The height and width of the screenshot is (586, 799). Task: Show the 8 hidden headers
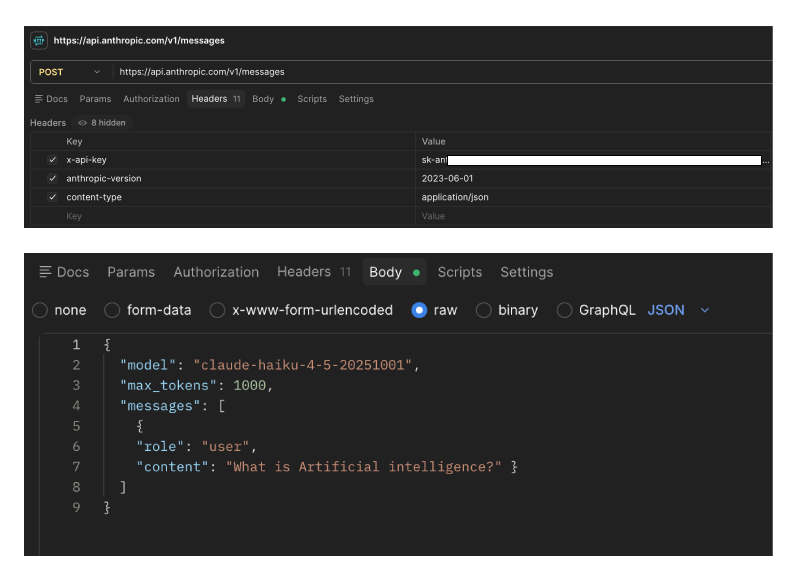coord(102,123)
